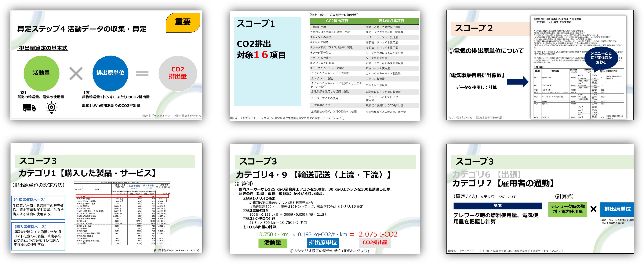
Task: Click the dark blue 基本 bar
Action: pos(497,206)
